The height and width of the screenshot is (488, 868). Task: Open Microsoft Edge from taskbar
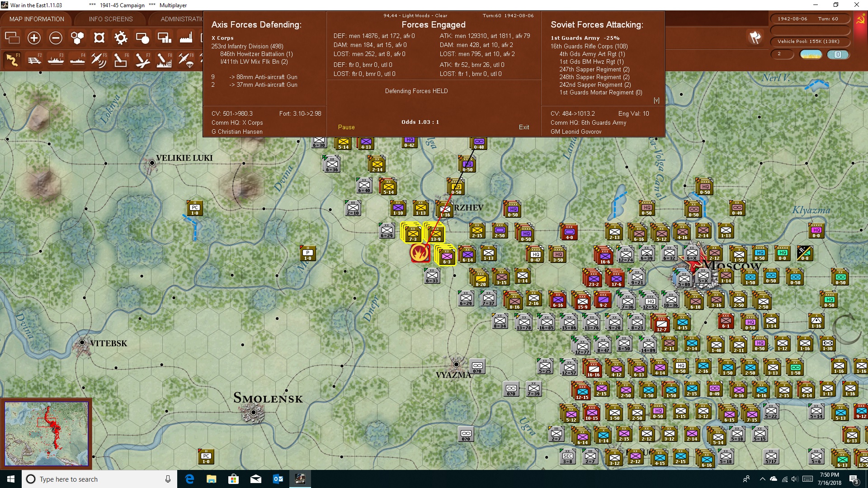pyautogui.click(x=189, y=479)
